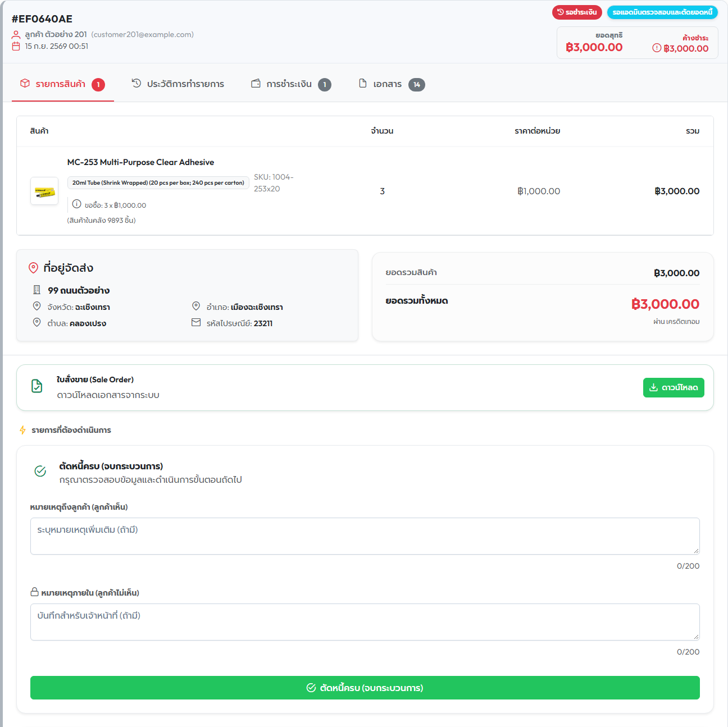Switch to เอกสาร tab
728x727 pixels.
coord(392,84)
